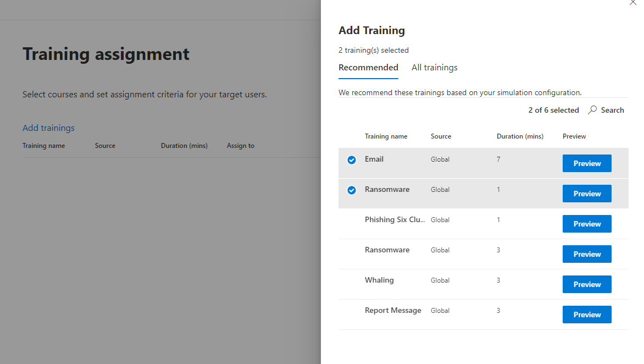The image size is (644, 364).
Task: Click the Source column header
Action: (x=442, y=136)
